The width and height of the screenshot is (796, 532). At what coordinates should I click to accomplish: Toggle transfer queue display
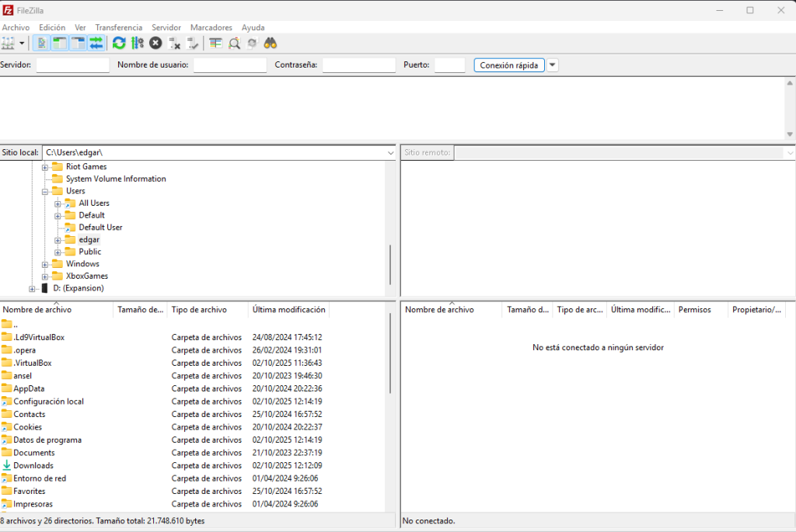click(96, 43)
